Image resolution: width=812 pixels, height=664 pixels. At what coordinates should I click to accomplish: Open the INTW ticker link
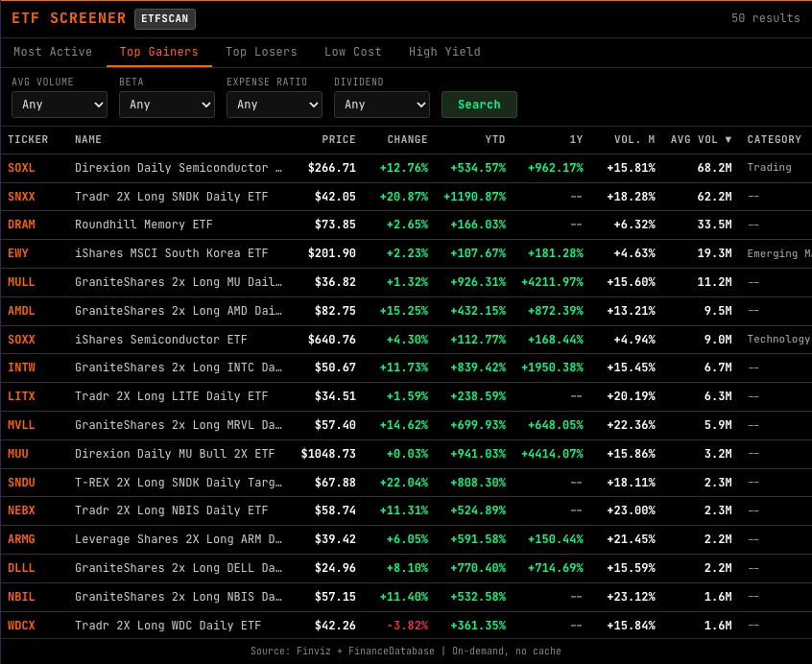click(21, 368)
